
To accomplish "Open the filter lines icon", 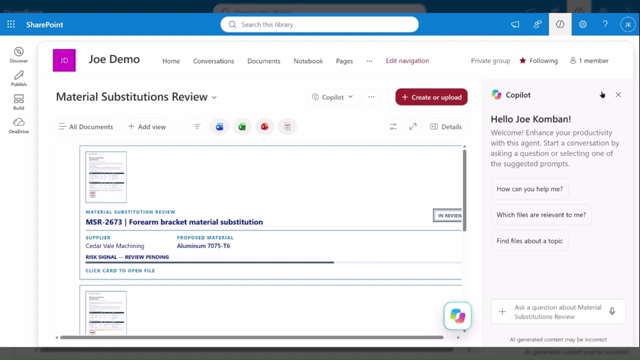I will 197,127.
